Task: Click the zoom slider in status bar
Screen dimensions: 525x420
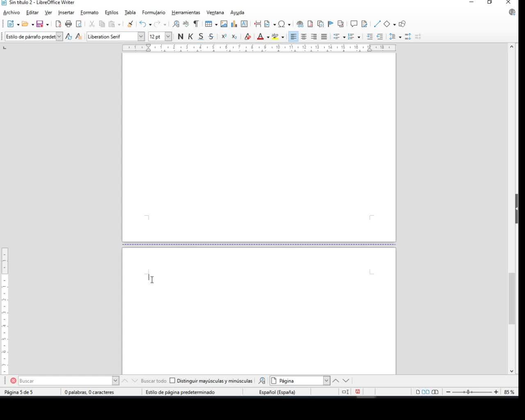Action: coord(472,392)
